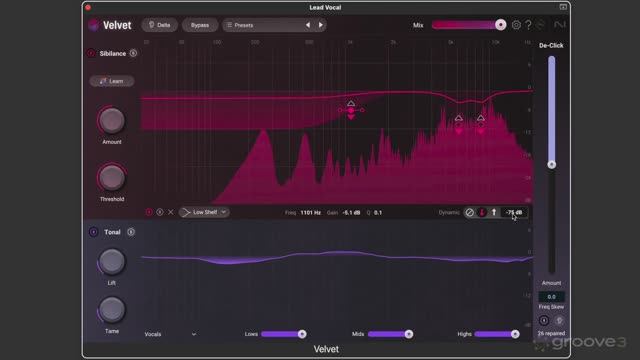Go to previous preset arrow
Screen dimensions: 640x360
click(x=308, y=25)
